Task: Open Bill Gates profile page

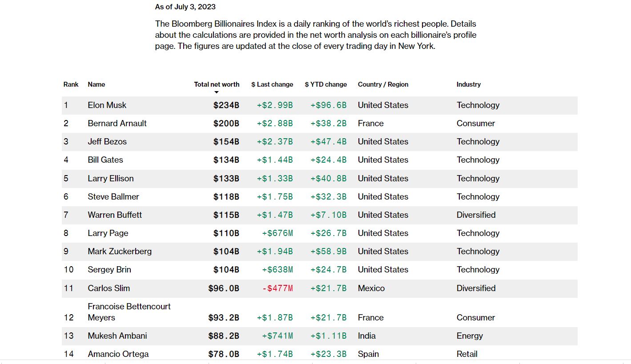Action: click(105, 160)
